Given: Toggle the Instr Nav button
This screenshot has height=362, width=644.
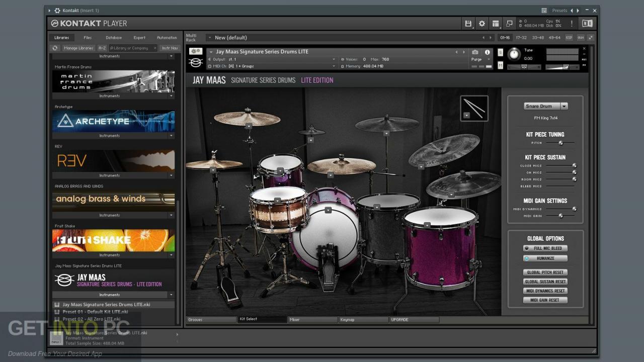Looking at the screenshot, I should click(x=170, y=48).
